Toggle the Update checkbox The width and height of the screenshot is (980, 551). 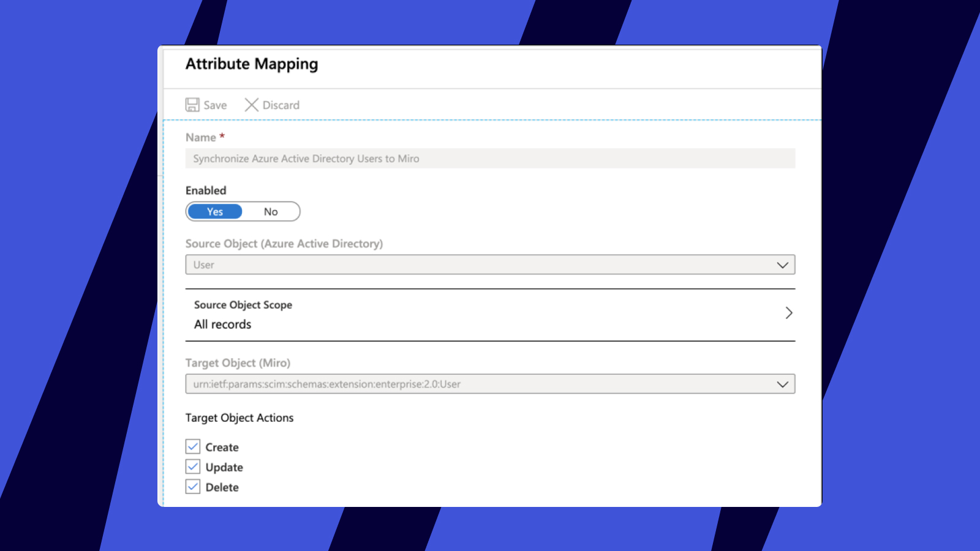[x=193, y=467]
